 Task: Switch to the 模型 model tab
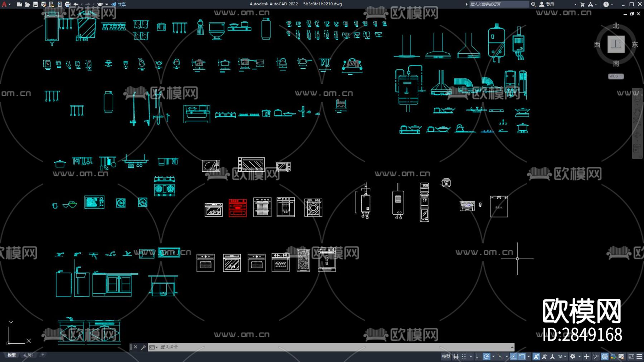tap(12, 355)
